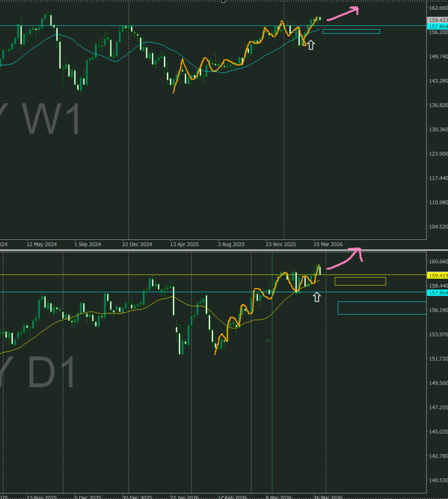448x499 pixels.
Task: Click the 22 Dec 2024 date on W1 time axis
Action: (137, 244)
